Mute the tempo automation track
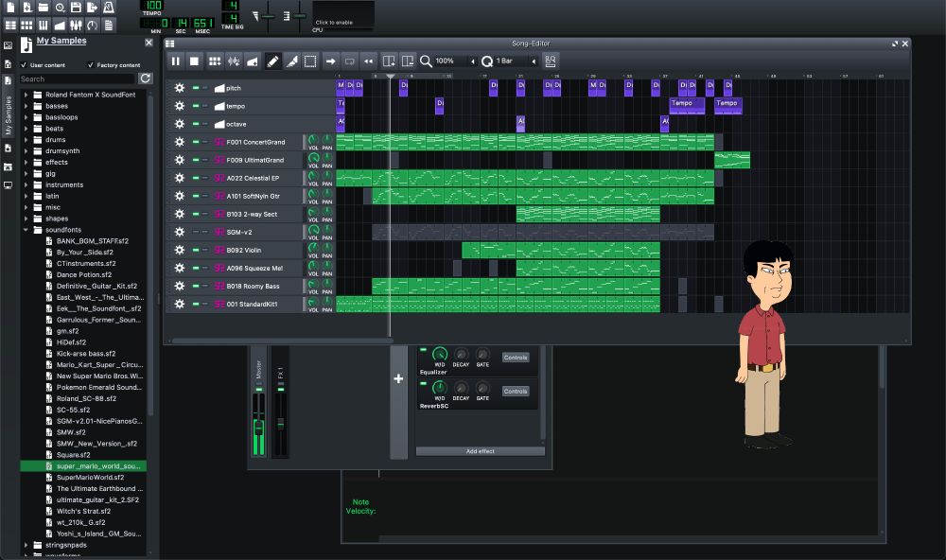Screen dimensions: 946x560 (x=196, y=106)
